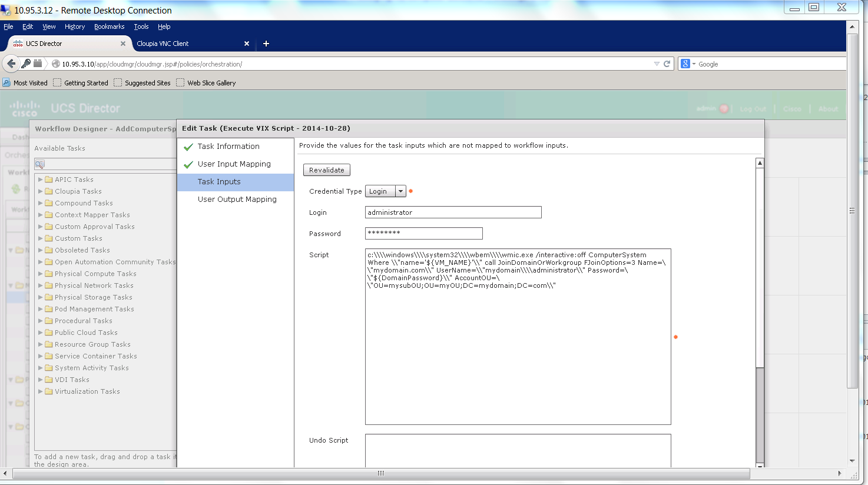Expand the Procedural Tasks folder

click(41, 321)
